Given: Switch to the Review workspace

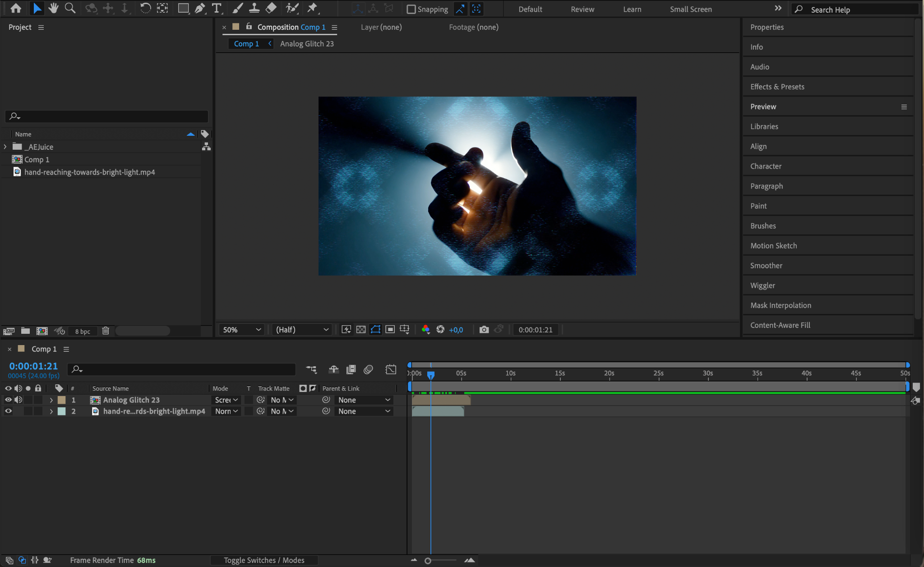Looking at the screenshot, I should tap(582, 9).
